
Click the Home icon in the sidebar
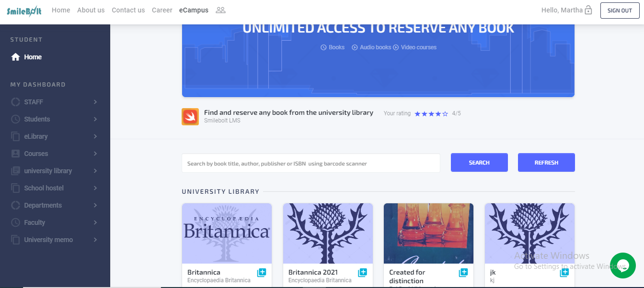coord(15,57)
